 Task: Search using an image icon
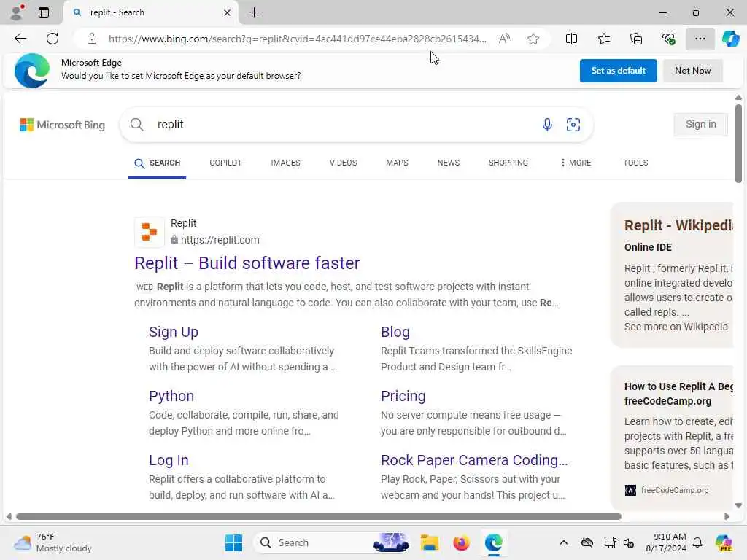click(573, 124)
